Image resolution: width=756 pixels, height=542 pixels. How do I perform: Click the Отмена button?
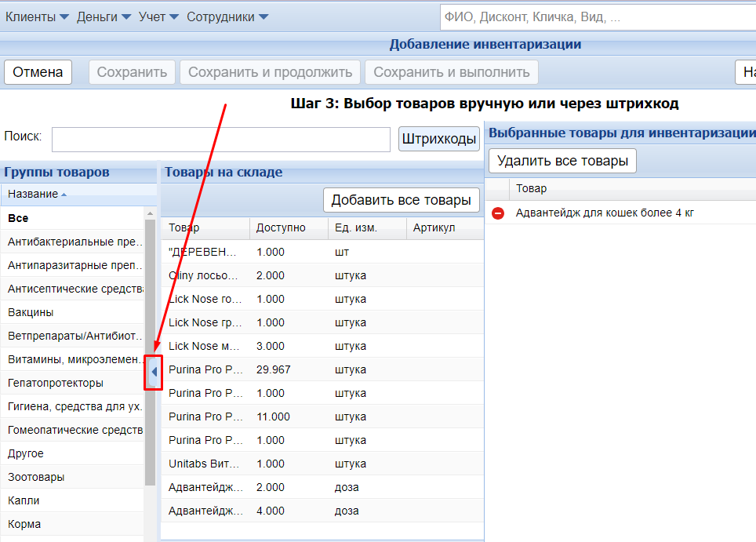click(x=38, y=72)
